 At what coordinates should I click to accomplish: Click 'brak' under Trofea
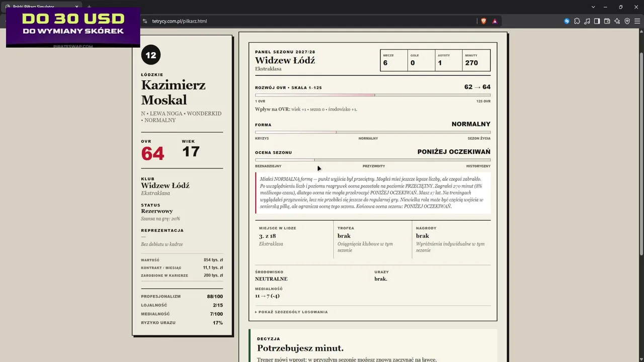click(344, 236)
